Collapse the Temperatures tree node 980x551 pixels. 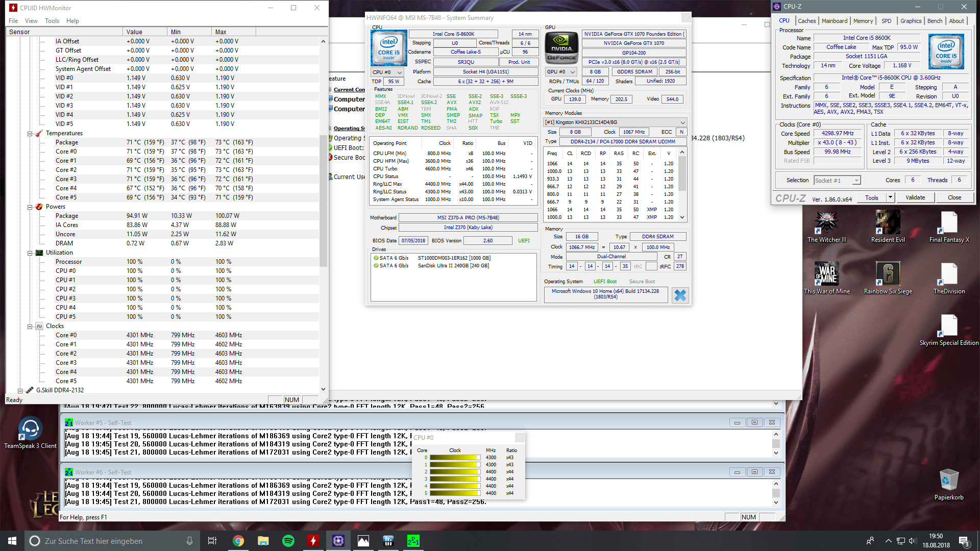tap(30, 134)
